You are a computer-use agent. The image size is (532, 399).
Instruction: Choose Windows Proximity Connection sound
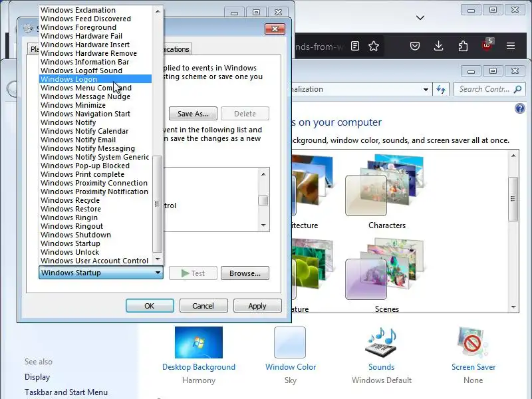pyautogui.click(x=95, y=183)
